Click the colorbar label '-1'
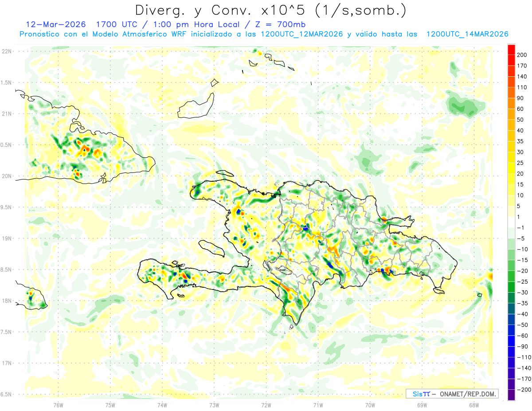Viewport: 532px width, 411px height. 521,228
